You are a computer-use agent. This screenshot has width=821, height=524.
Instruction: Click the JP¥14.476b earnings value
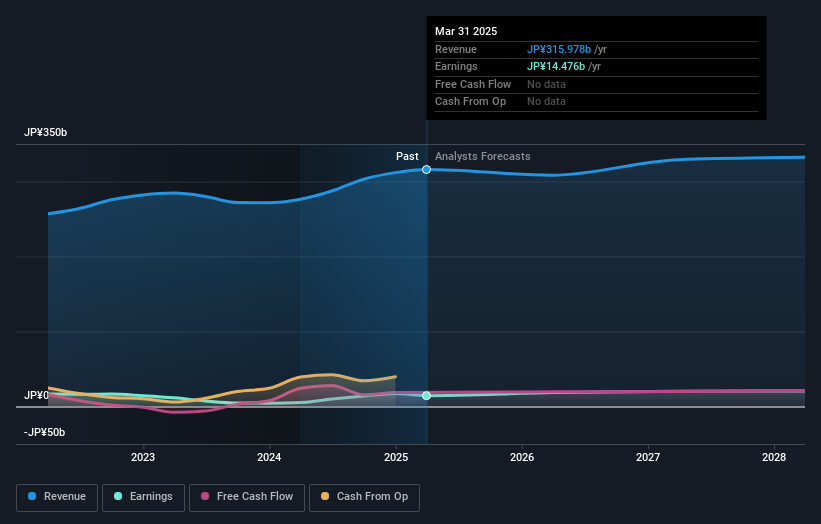[556, 66]
